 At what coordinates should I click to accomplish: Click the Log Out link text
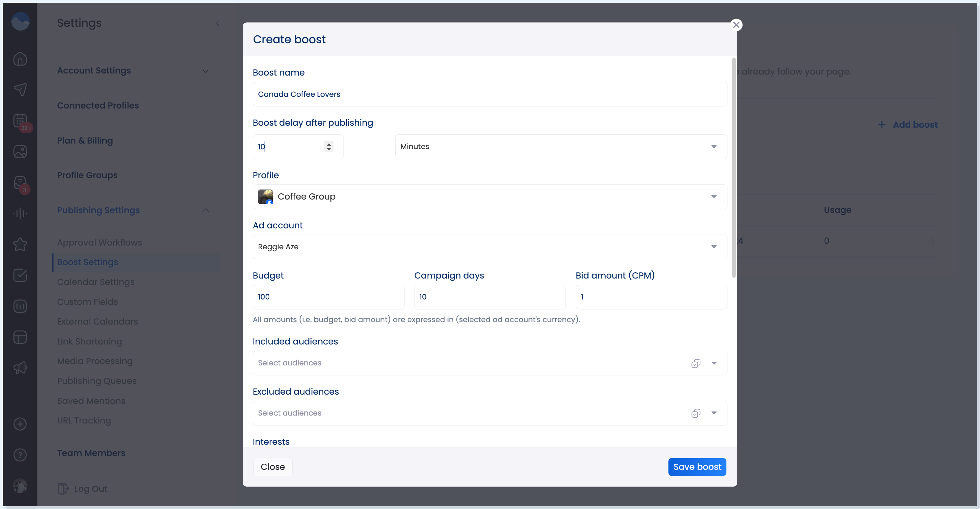click(91, 488)
